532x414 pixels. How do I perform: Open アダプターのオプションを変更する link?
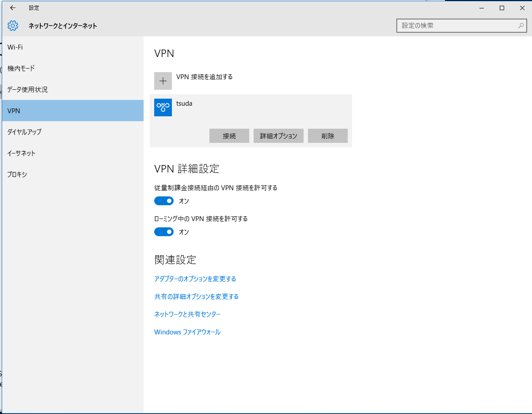(195, 279)
